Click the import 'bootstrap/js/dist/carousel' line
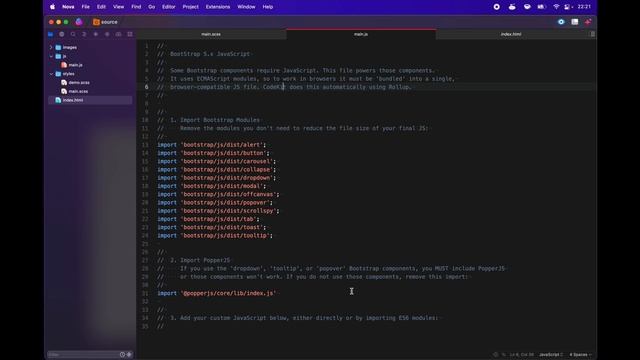Viewport: 640px width, 360px height. pos(217,162)
